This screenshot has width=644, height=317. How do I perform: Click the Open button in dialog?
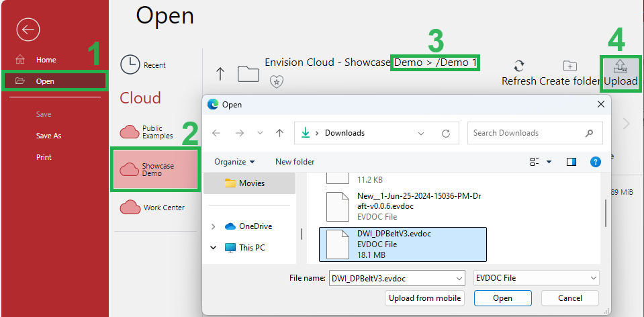coord(503,298)
